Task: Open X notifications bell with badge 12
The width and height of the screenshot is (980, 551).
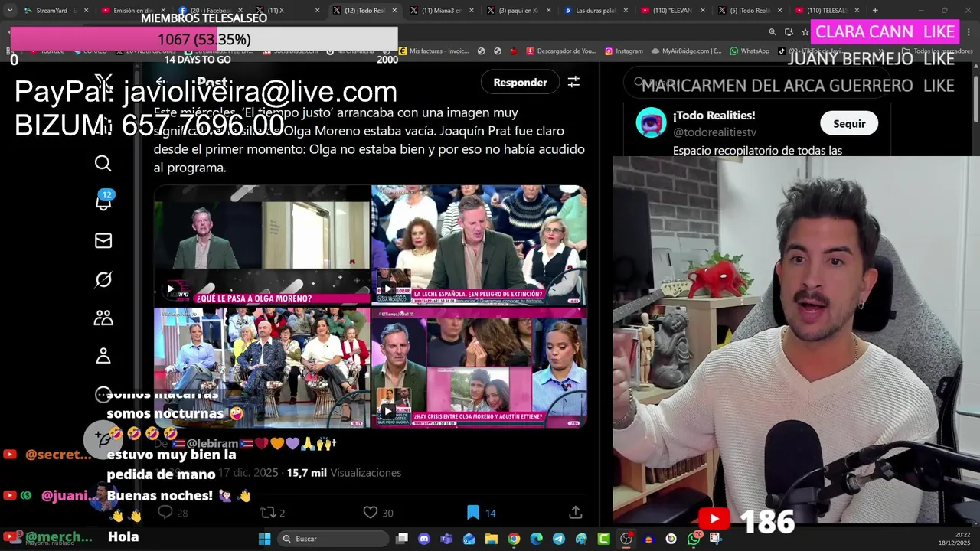Action: (x=103, y=202)
